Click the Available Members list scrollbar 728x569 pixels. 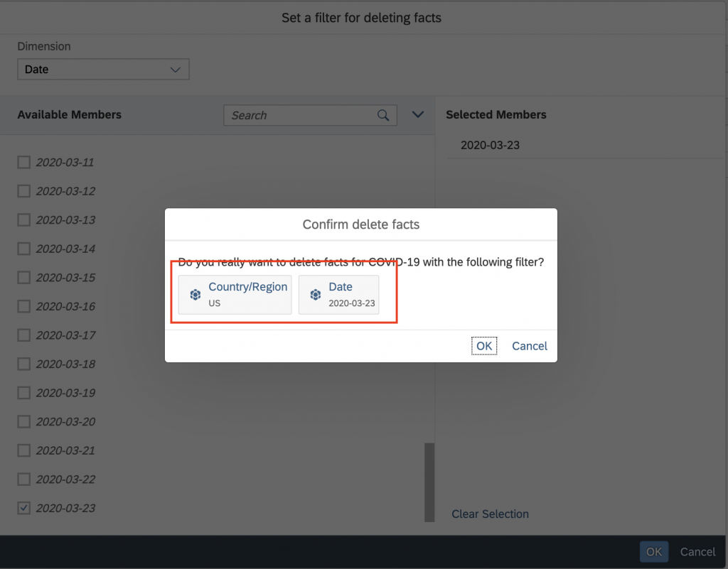click(x=429, y=482)
